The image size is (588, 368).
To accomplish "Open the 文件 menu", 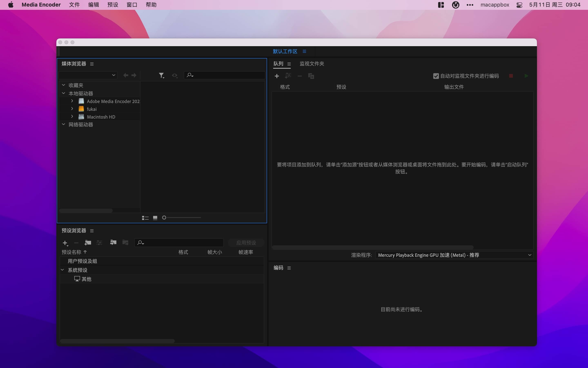I will 74,5.
